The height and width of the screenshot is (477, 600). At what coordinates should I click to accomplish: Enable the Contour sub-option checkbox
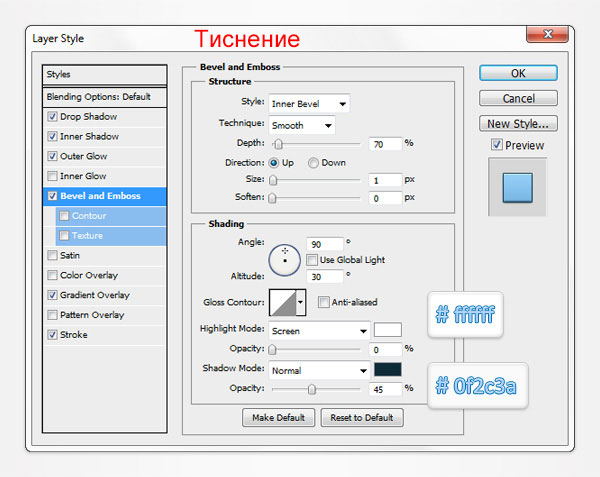coord(64,216)
